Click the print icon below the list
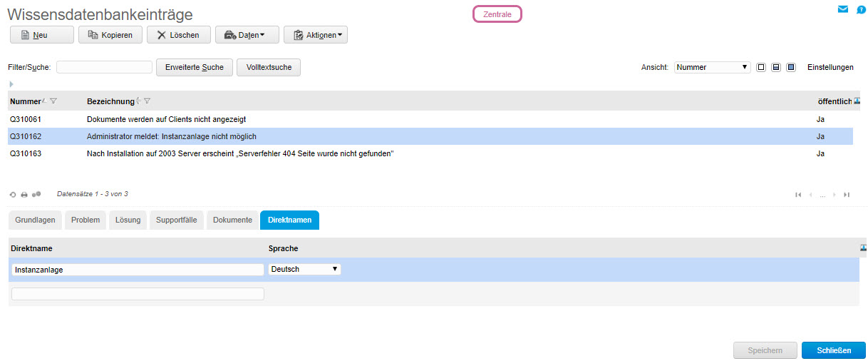 (24, 194)
